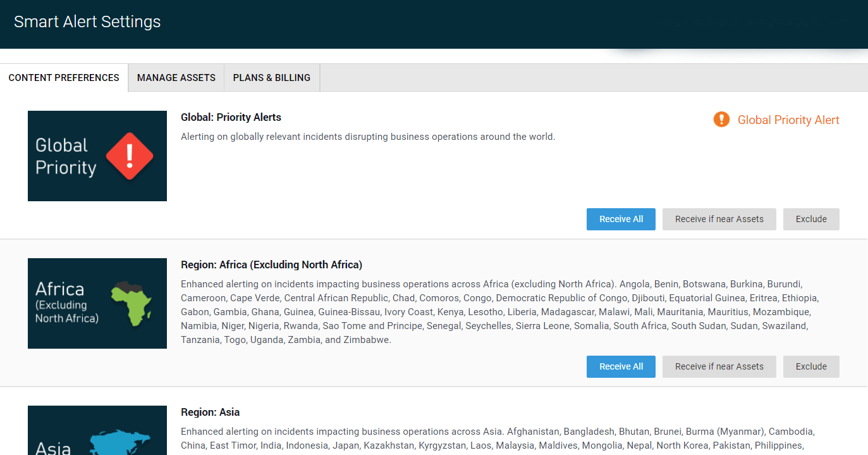
Task: Click the Smart Alert Settings page title
Action: pos(87,22)
